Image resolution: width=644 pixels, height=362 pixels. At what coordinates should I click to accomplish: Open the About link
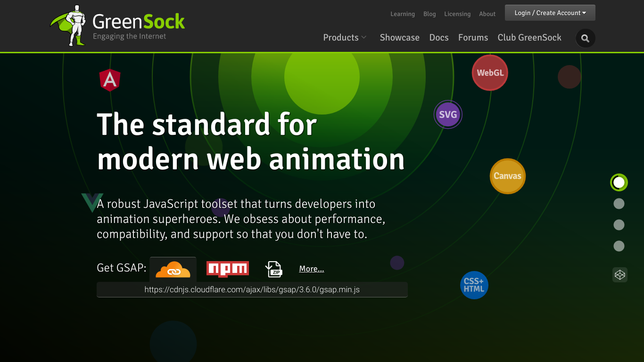point(487,14)
